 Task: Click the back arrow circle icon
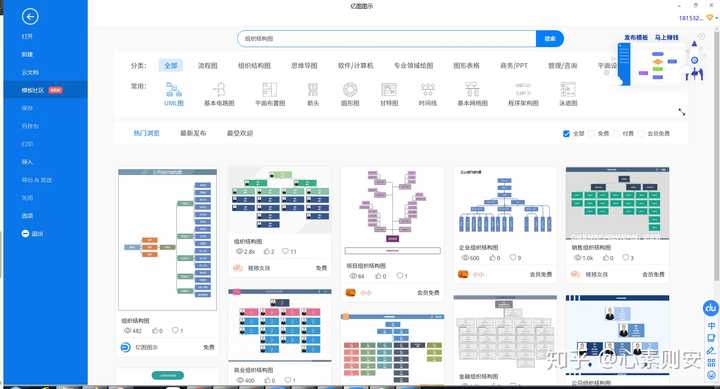[x=30, y=17]
